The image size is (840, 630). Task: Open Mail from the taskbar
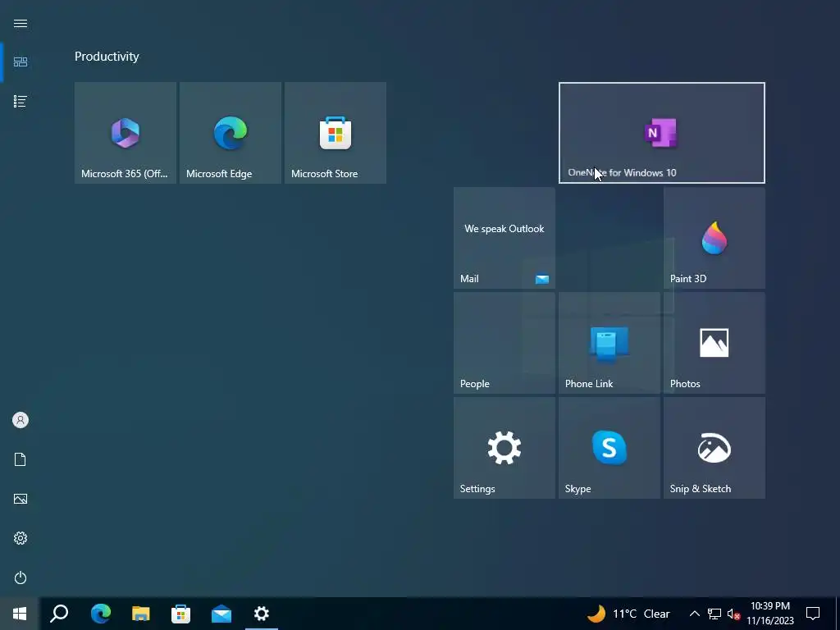click(x=221, y=614)
